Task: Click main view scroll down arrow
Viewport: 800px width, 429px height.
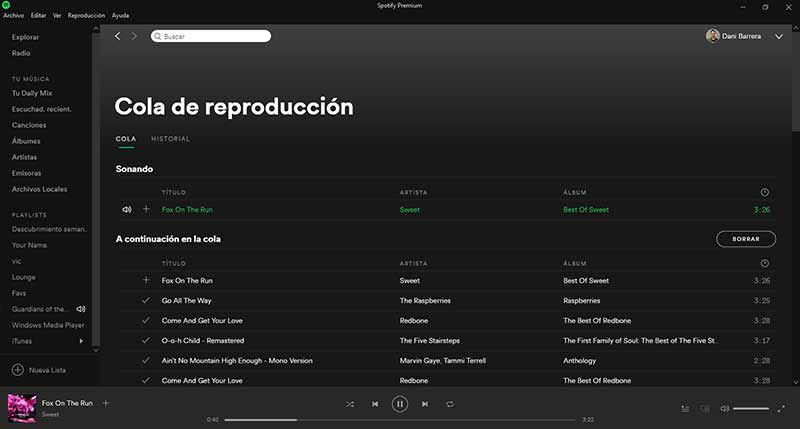Action: pos(795,382)
